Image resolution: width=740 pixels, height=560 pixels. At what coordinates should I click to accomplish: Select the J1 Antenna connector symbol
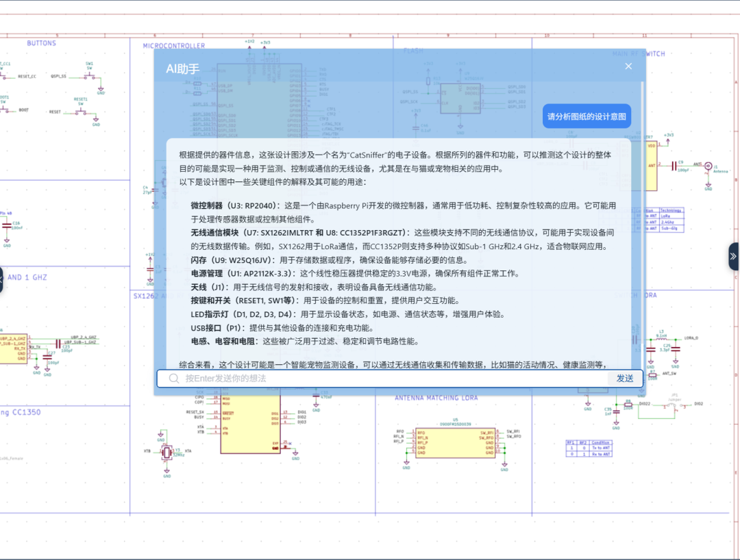[x=708, y=166]
